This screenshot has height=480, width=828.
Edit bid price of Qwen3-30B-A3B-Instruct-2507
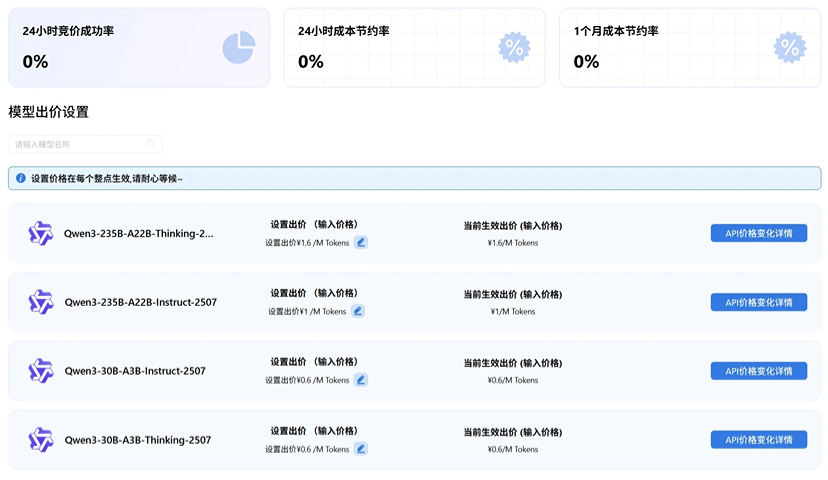click(x=361, y=380)
